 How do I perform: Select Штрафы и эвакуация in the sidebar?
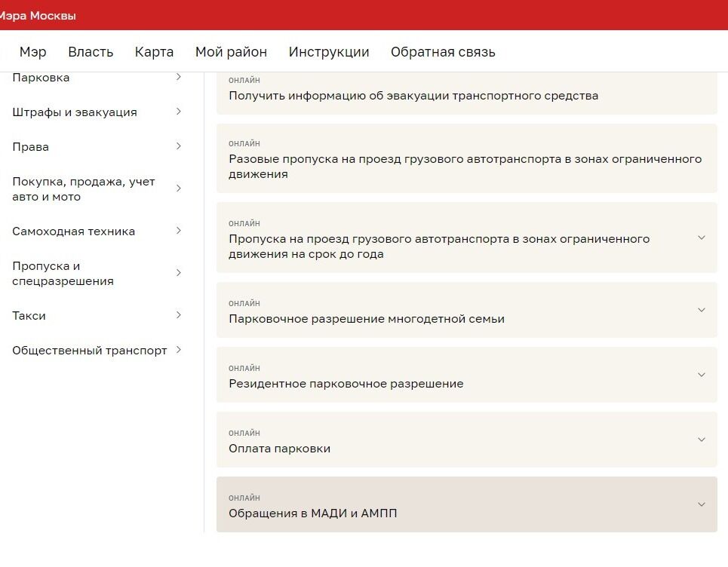(75, 112)
